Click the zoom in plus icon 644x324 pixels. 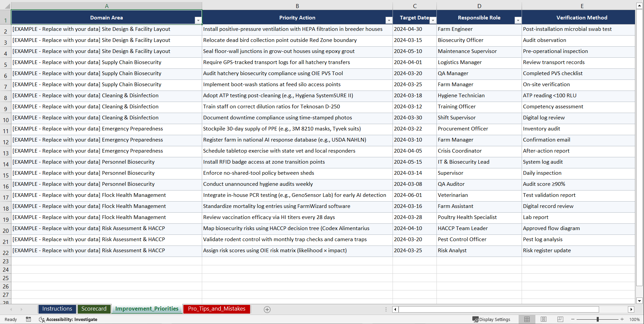point(622,319)
